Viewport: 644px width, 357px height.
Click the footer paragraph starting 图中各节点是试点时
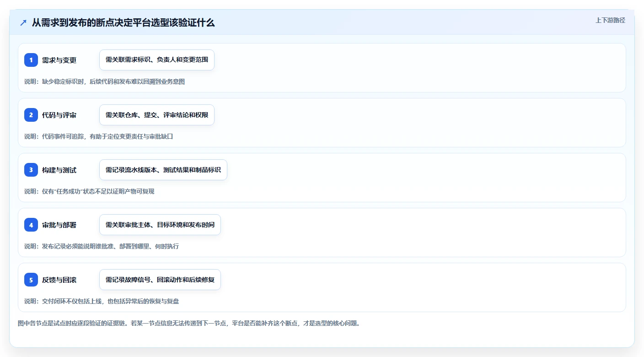[x=189, y=323]
